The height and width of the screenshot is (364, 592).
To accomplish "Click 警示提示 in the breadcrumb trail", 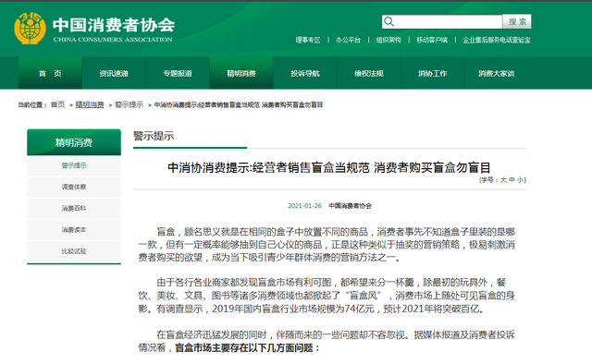I will tap(129, 105).
